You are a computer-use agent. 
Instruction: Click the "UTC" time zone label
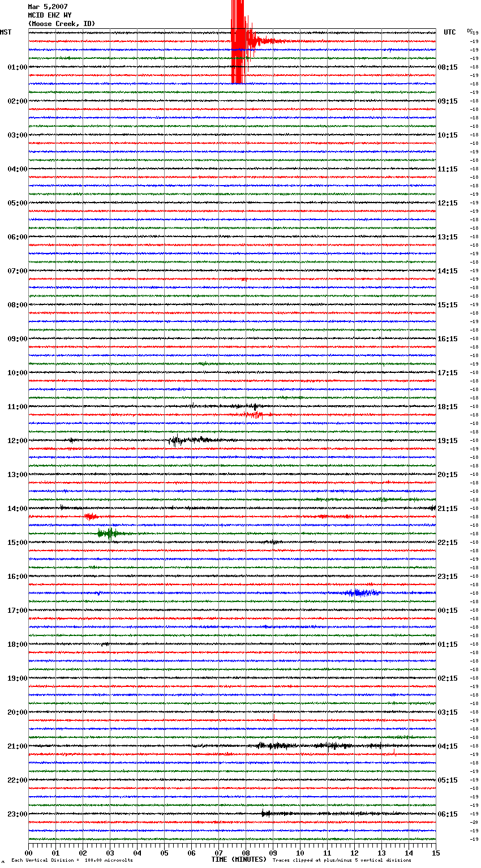[450, 32]
